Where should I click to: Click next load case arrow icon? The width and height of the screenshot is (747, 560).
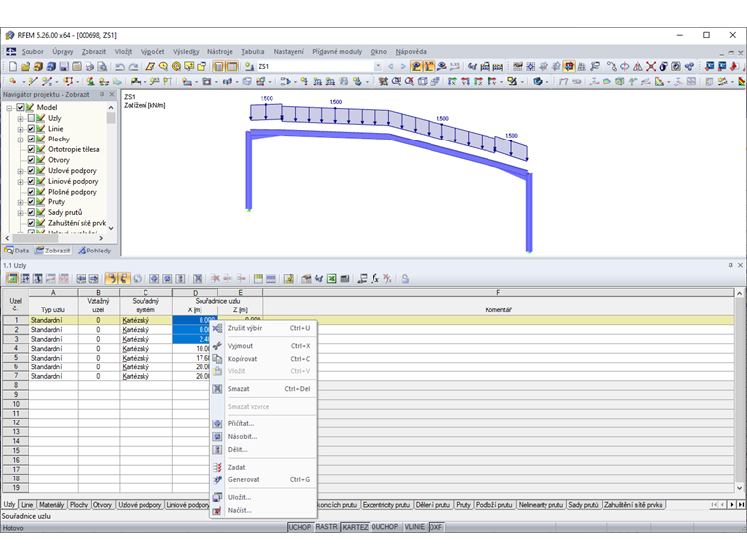[403, 66]
